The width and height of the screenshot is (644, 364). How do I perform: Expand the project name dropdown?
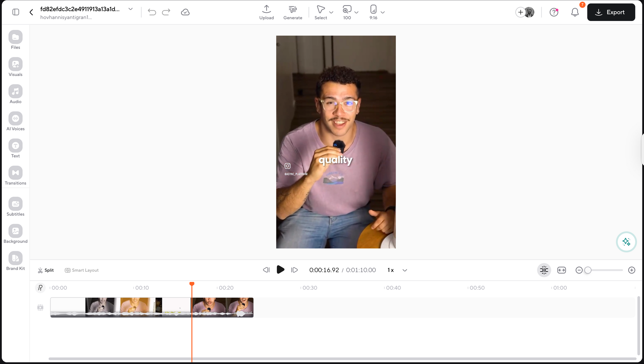click(x=130, y=9)
